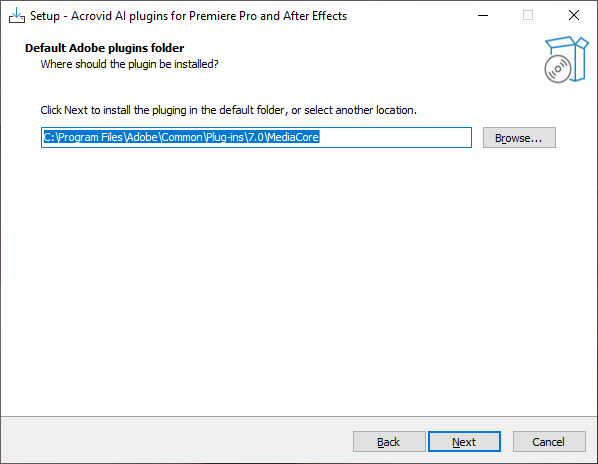This screenshot has height=464, width=598.
Task: Click the highlighted MediaCore segment of the path
Action: (x=294, y=137)
